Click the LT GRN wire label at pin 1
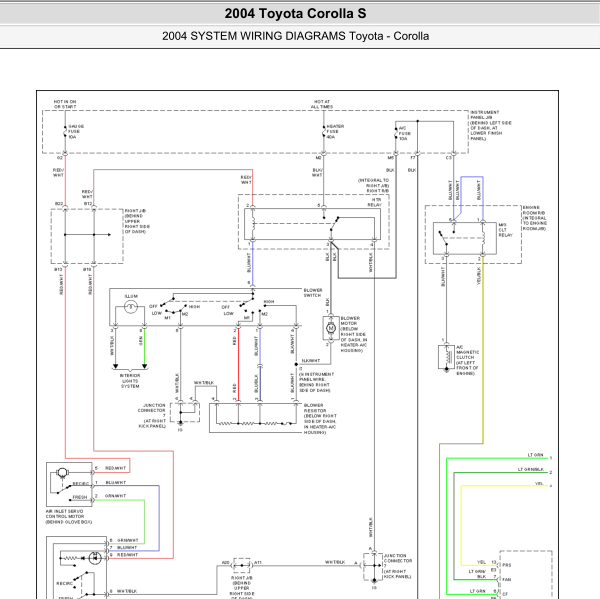Viewport: 600px width, 599px height. click(x=535, y=455)
